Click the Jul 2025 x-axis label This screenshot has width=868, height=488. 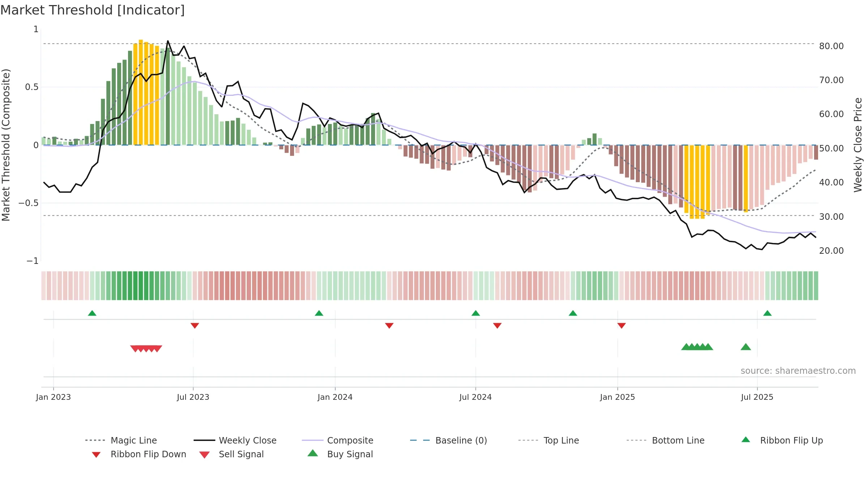[757, 397]
